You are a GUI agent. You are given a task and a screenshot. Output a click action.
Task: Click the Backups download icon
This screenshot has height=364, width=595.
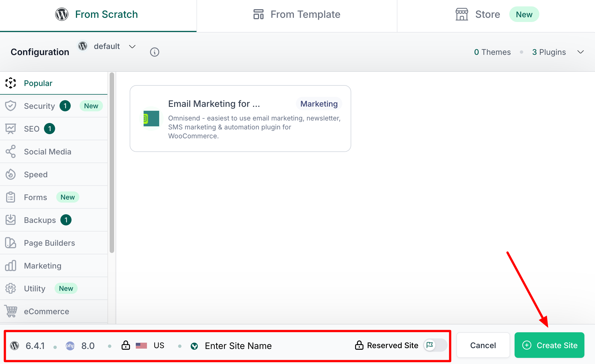11,220
